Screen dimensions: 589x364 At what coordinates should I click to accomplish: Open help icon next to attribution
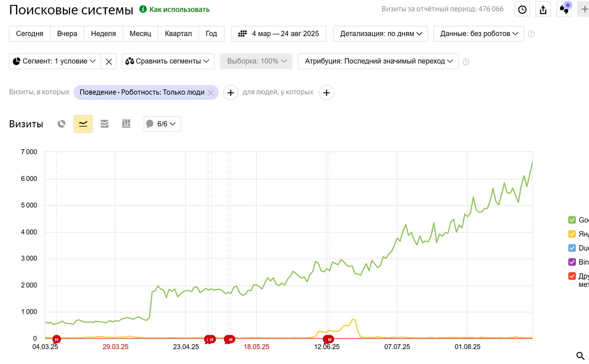[466, 62]
